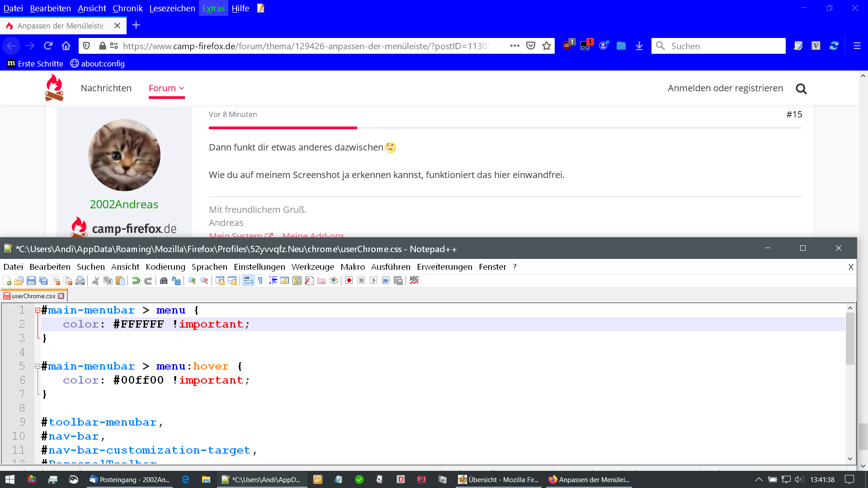Open the Firefox downloads arrow icon
The image size is (868, 488).
[639, 46]
